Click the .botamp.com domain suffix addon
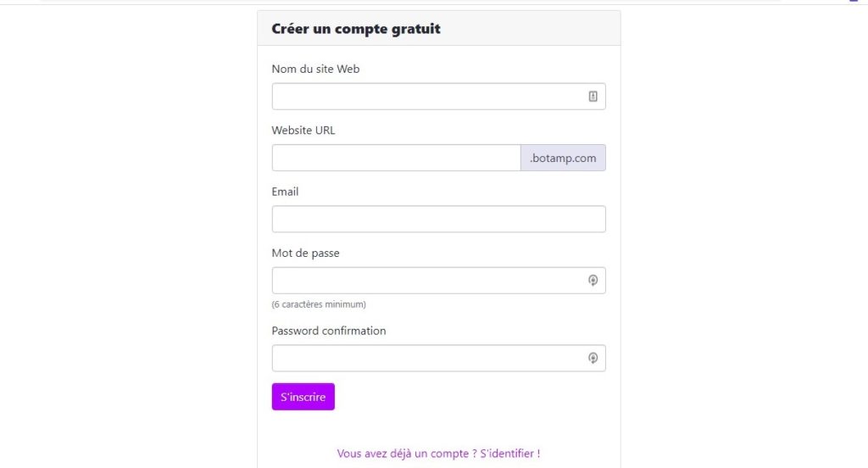868x468 pixels. (563, 158)
